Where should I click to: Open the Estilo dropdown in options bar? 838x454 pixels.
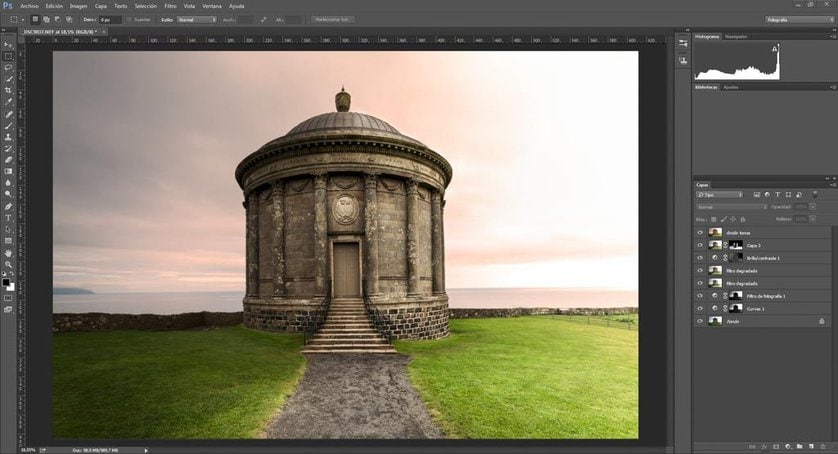(x=198, y=19)
